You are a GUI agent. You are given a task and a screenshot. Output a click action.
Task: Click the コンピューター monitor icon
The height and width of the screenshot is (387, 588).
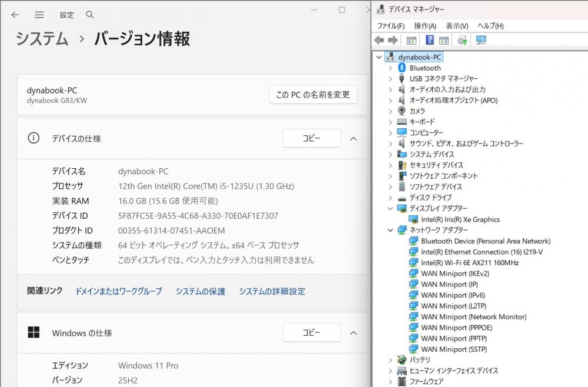click(402, 132)
